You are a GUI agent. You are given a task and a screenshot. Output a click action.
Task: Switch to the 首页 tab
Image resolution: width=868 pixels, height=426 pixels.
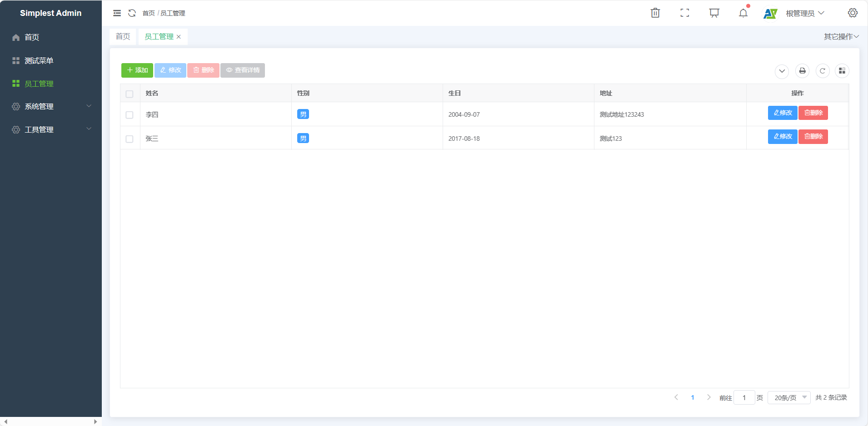point(123,37)
